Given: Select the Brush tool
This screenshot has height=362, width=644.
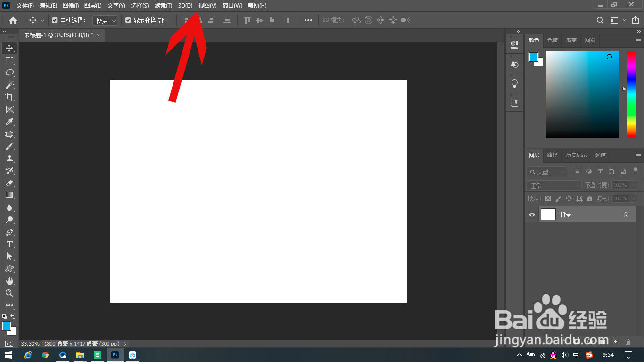Looking at the screenshot, I should tap(9, 146).
